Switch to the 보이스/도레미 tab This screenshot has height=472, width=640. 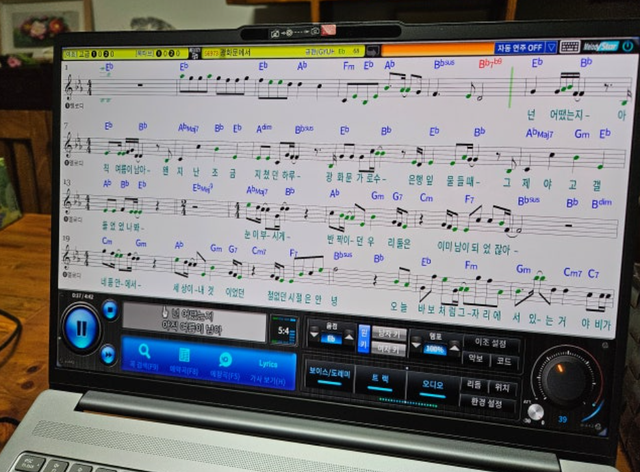(x=330, y=374)
